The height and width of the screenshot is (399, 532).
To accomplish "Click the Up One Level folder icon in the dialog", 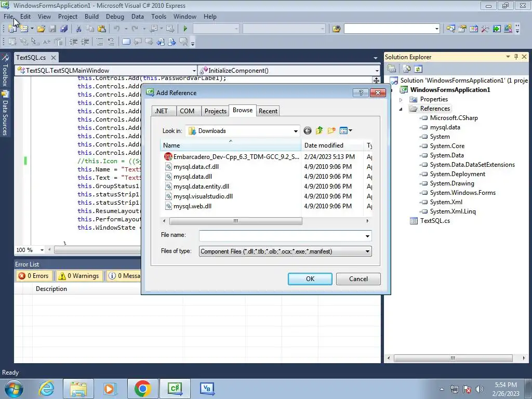I will pos(320,130).
